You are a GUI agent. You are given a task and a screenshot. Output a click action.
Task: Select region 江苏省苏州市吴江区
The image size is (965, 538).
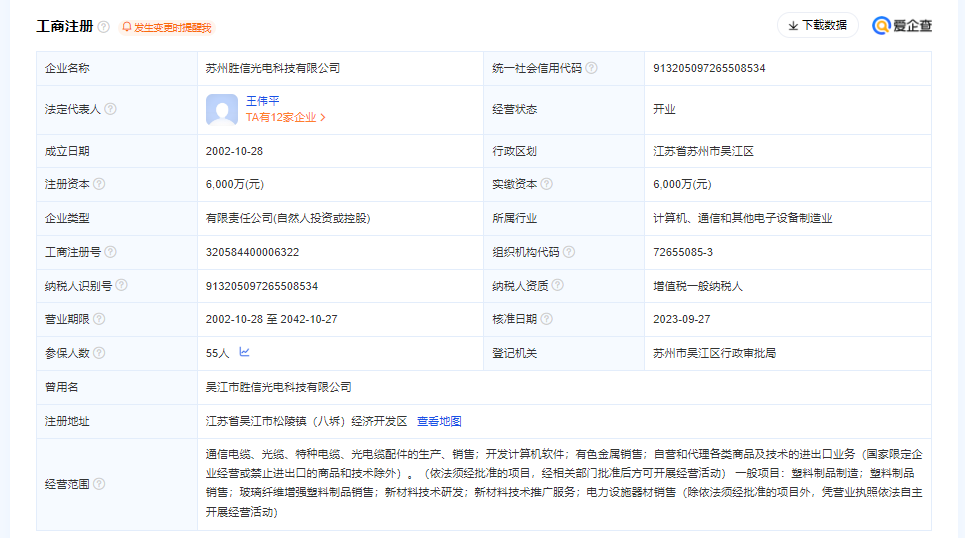coord(703,151)
